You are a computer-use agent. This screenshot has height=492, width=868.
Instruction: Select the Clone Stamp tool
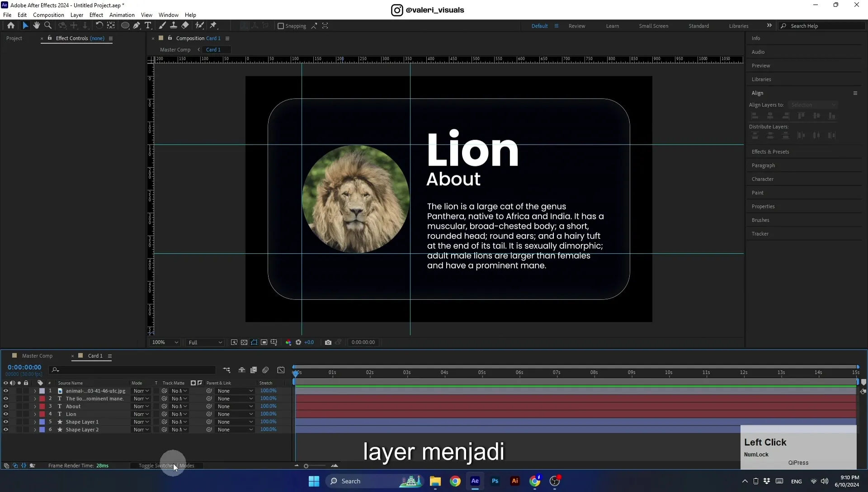point(174,26)
